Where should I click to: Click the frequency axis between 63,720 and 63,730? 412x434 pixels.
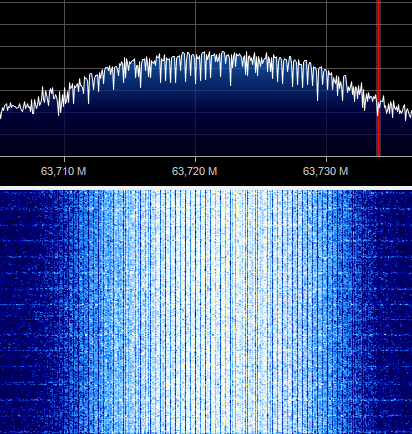click(260, 171)
